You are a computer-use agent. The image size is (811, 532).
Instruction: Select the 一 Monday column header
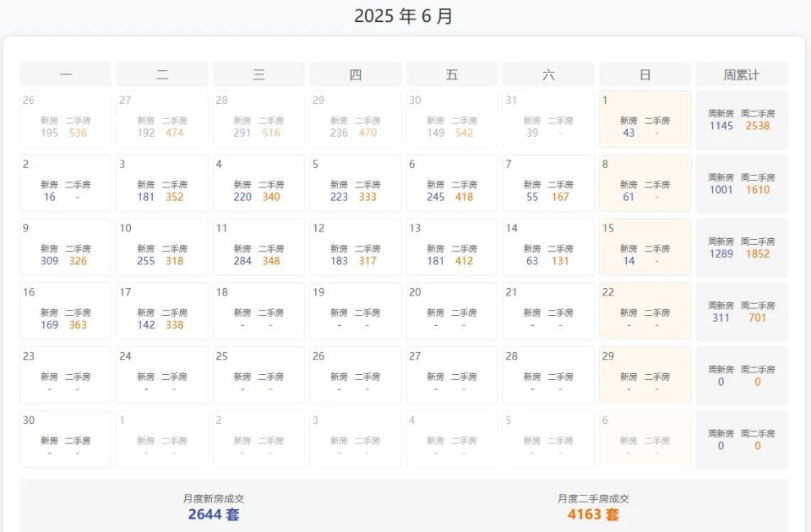point(66,74)
